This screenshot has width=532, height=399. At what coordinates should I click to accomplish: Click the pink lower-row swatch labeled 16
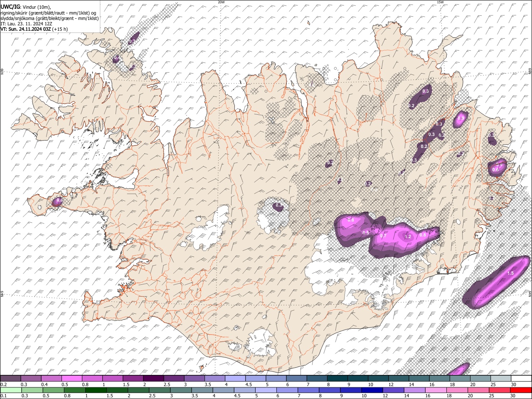pyautogui.click(x=436, y=390)
